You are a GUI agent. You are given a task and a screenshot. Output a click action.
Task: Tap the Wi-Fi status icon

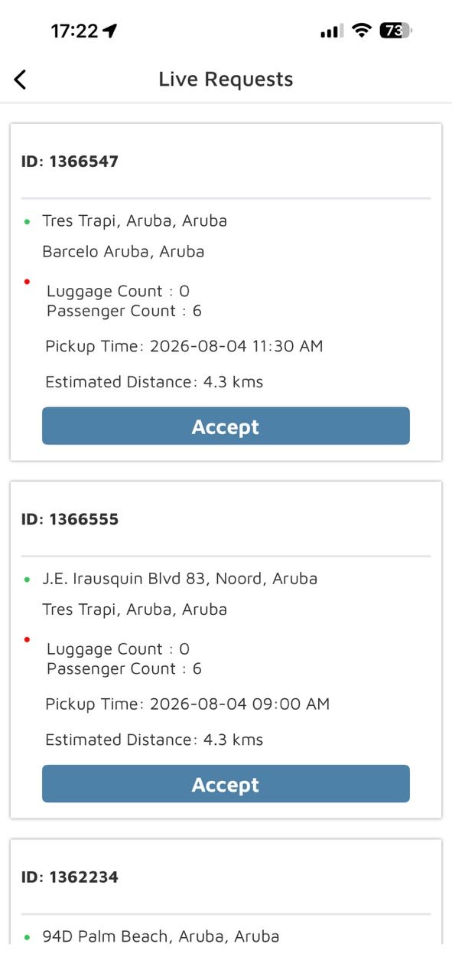click(x=362, y=31)
